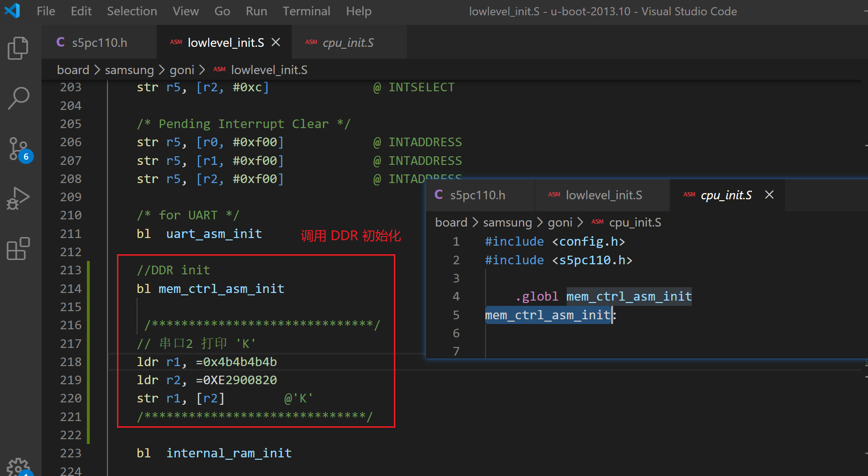The image size is (868, 476).
Task: Select lowlevel_init.S tab in inset editor
Action: [603, 195]
